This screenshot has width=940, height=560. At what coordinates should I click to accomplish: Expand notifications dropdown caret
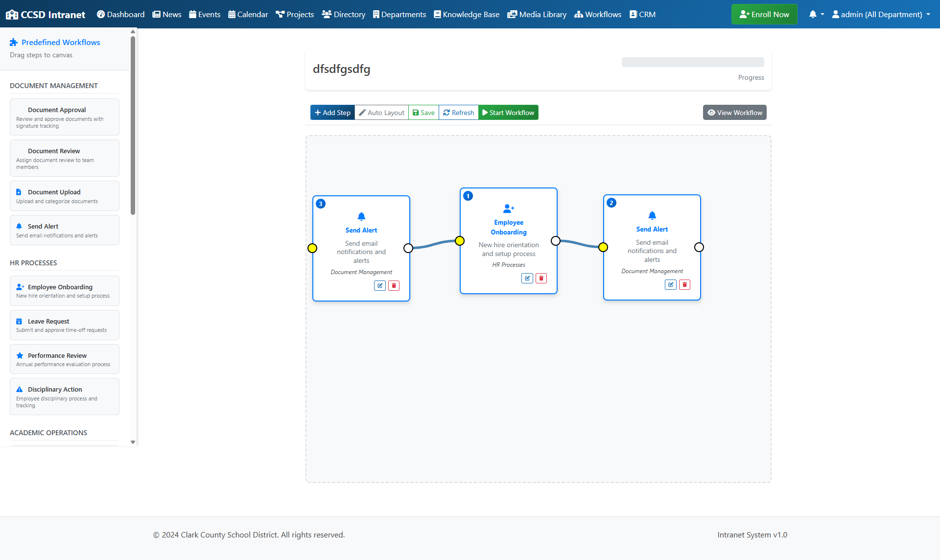pyautogui.click(x=822, y=15)
